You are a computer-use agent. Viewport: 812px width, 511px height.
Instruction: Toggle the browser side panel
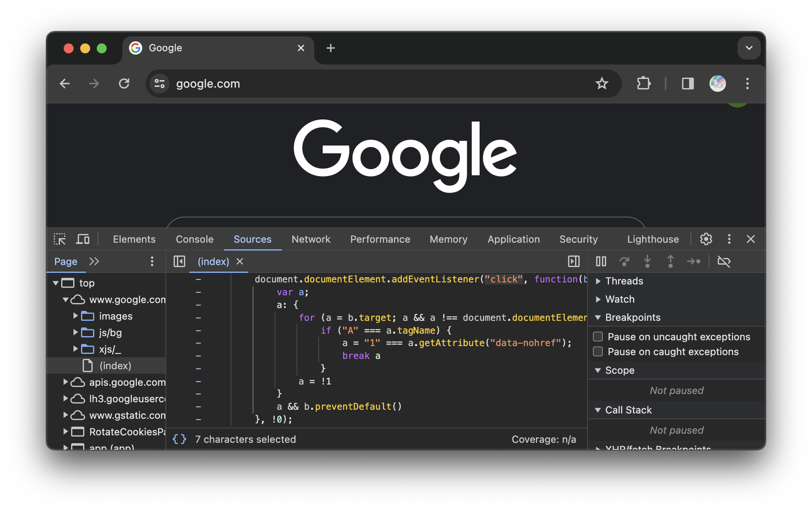click(688, 84)
